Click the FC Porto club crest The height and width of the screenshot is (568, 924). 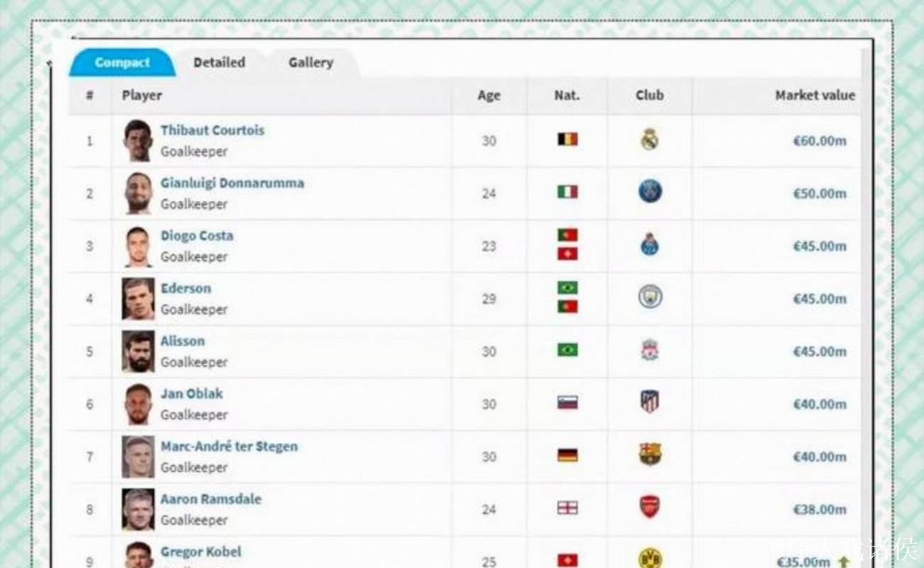click(x=649, y=245)
